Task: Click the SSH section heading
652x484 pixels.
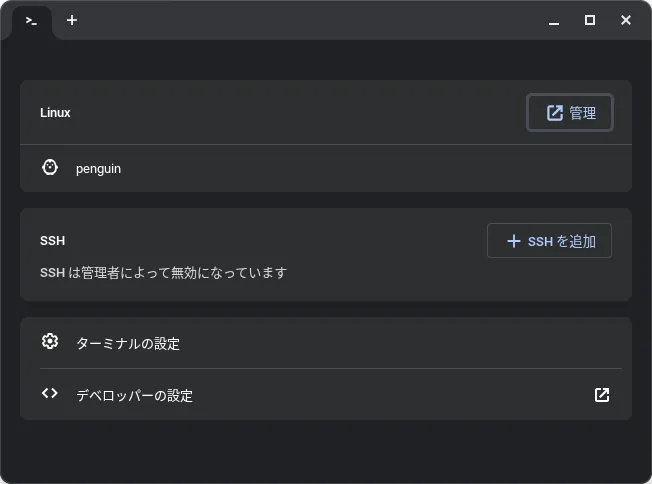Action: [52, 241]
